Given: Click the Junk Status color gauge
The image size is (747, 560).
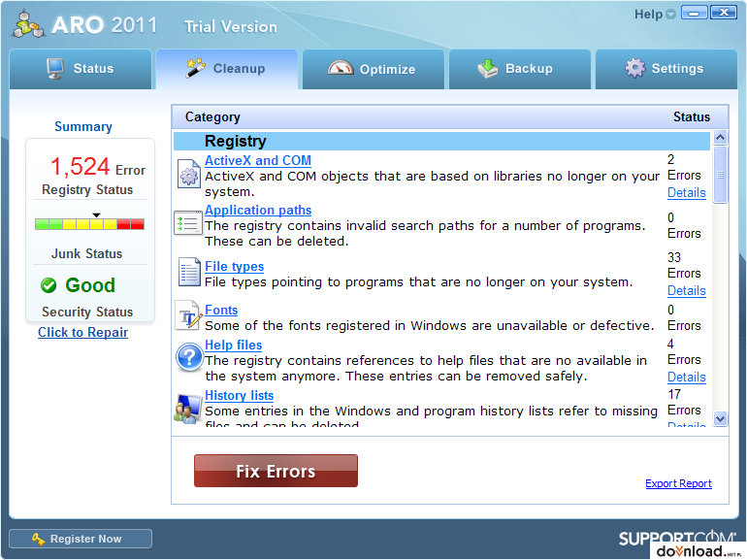Looking at the screenshot, I should pos(89,224).
